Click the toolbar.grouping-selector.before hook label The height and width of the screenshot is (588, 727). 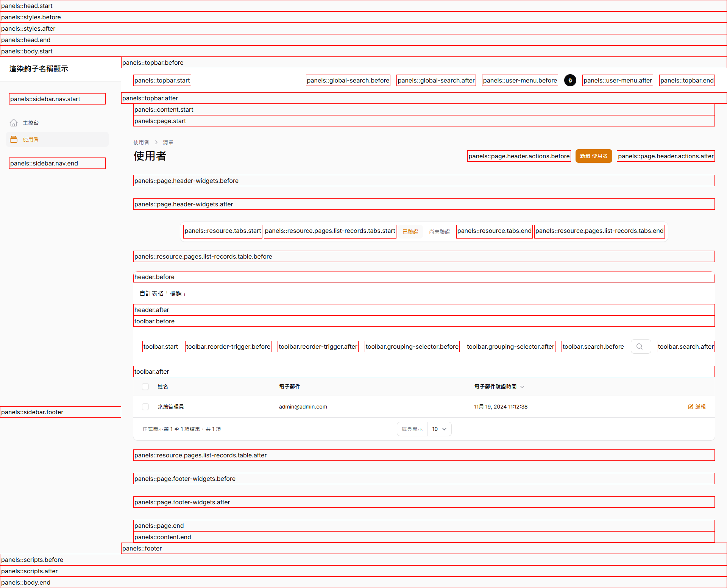412,346
